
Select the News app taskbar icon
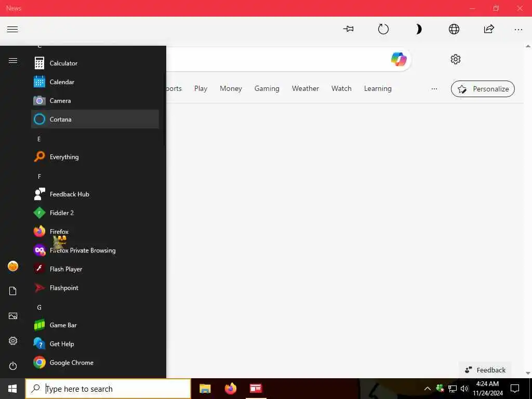point(256,389)
